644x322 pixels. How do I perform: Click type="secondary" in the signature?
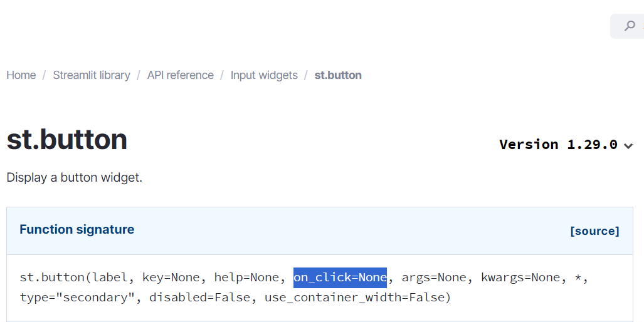pos(78,298)
